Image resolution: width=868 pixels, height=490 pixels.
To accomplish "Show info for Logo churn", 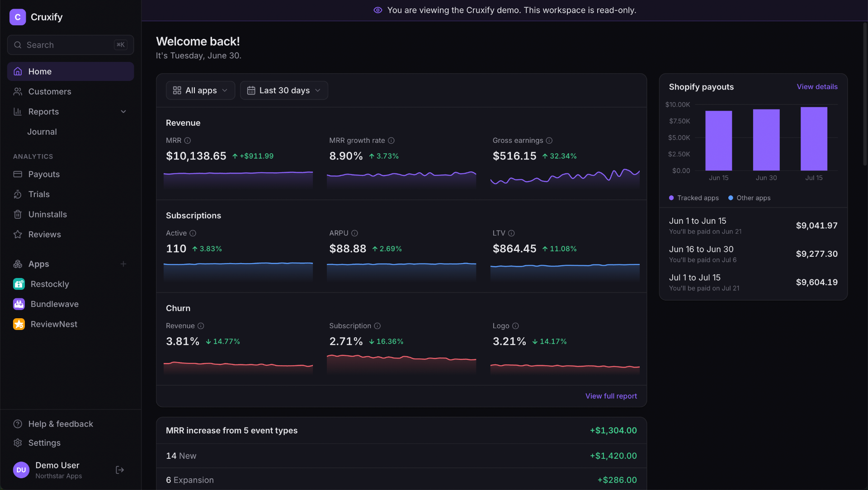I will pyautogui.click(x=516, y=326).
